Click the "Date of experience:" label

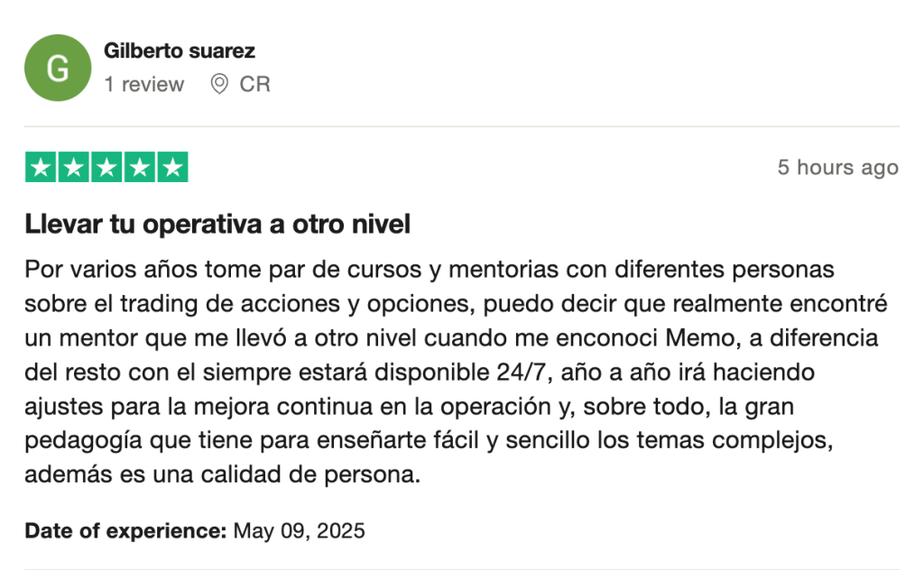tap(125, 530)
